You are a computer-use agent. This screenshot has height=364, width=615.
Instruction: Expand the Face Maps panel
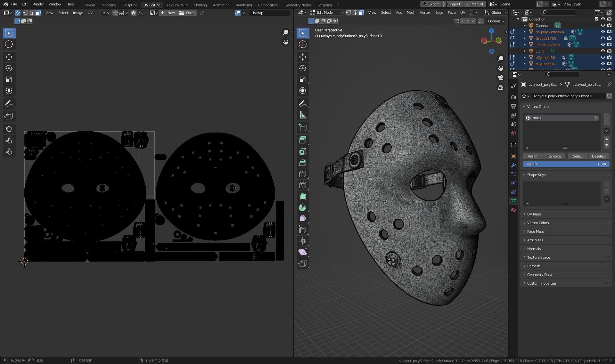point(536,231)
